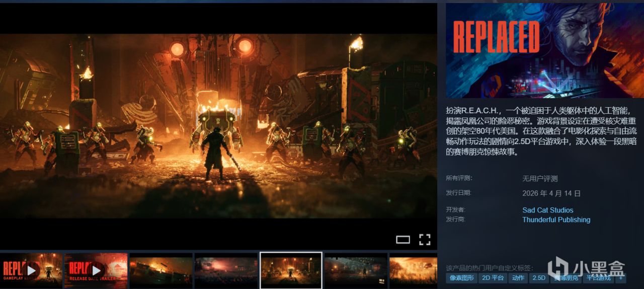Screen dimensions: 644x289
Task: Open publisher Thunderful Publishing link
Action: 556,220
